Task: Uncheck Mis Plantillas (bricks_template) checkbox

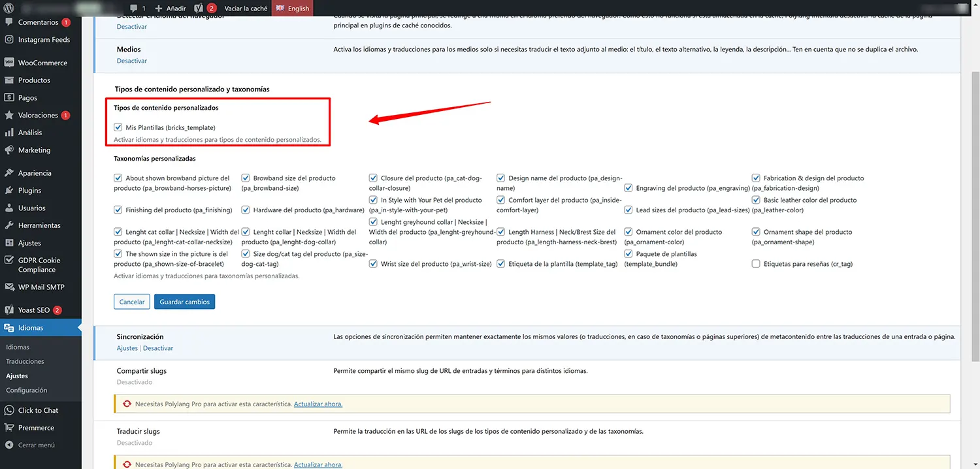Action: (x=118, y=127)
